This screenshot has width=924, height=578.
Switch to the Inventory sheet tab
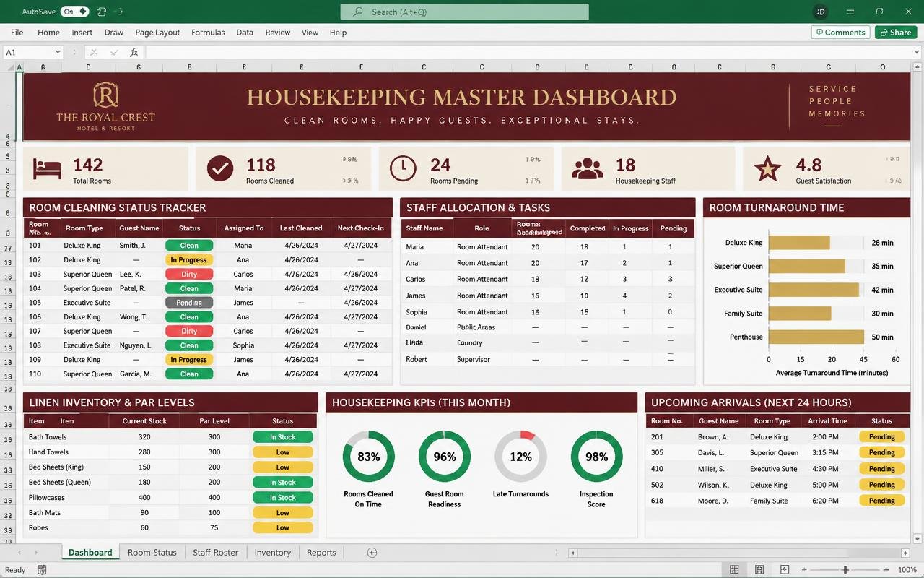[x=272, y=552]
